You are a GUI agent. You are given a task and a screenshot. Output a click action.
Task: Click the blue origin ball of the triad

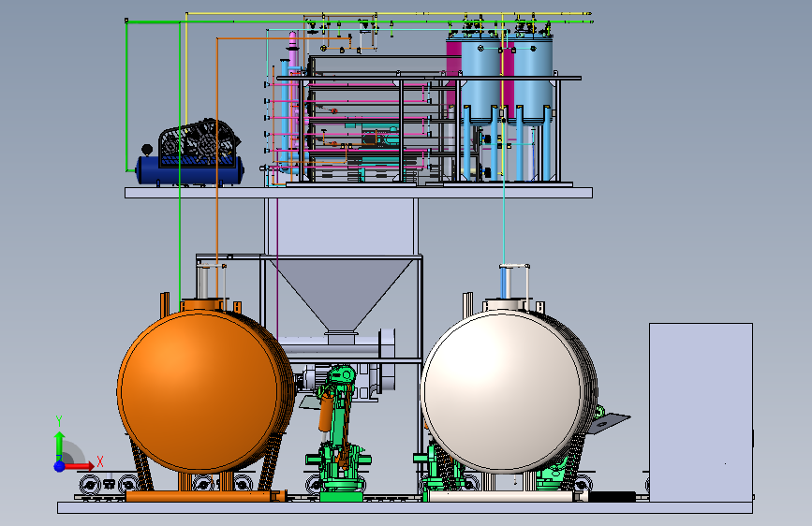click(x=59, y=466)
